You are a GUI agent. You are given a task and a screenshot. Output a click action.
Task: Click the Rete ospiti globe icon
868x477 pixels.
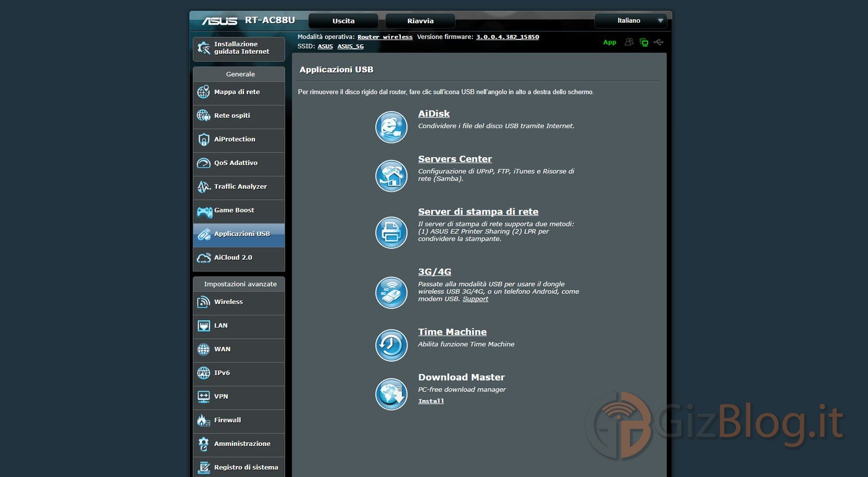click(203, 115)
